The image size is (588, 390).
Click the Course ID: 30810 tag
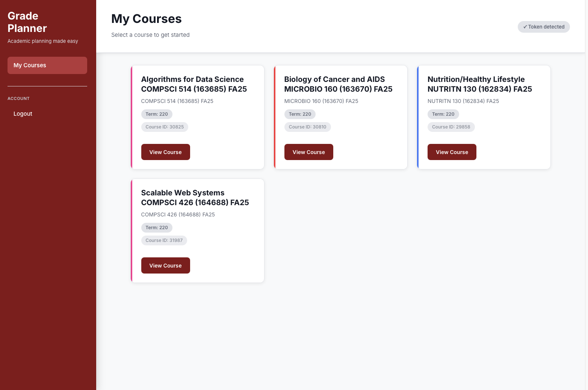[308, 127]
